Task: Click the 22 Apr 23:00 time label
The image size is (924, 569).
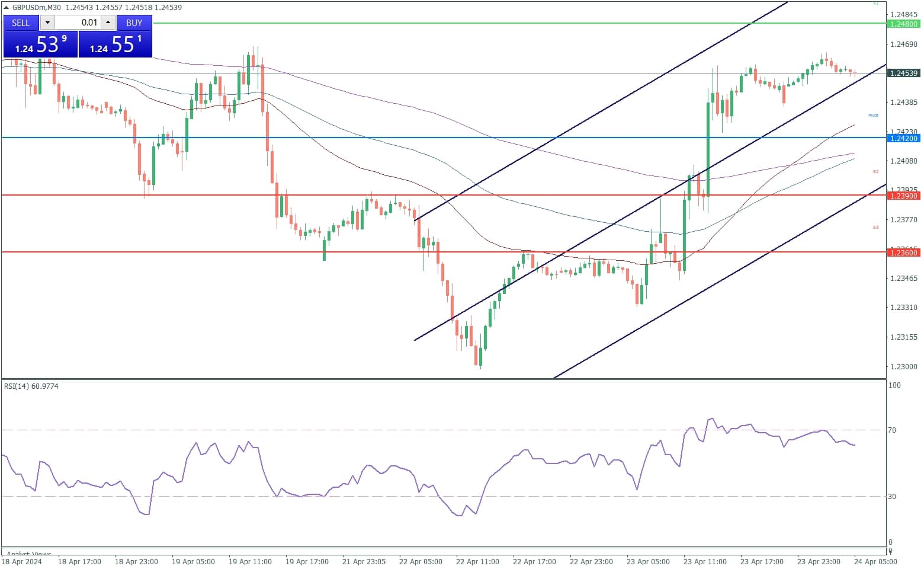Action: click(591, 561)
